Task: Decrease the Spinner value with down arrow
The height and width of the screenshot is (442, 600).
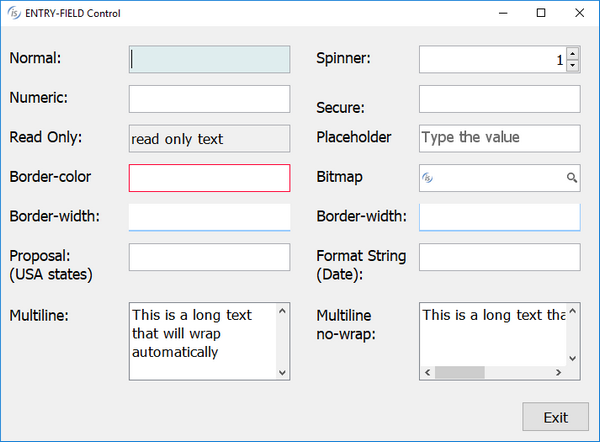Action: [x=573, y=66]
